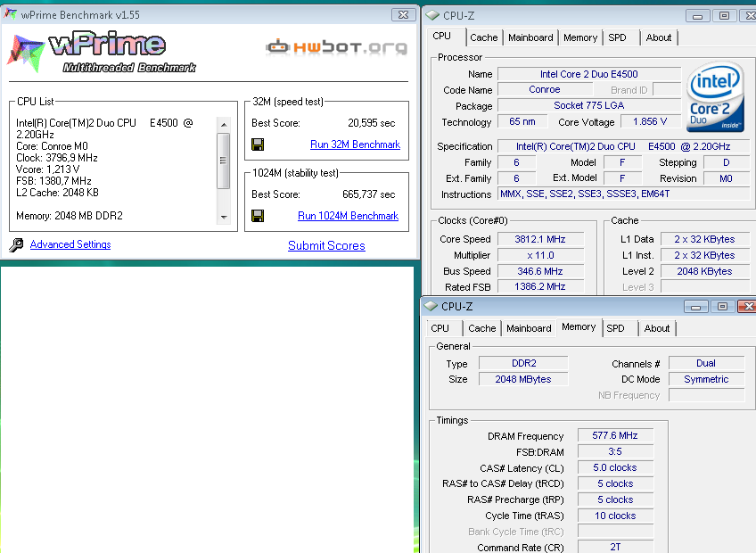Screen dimensions: 756x553
Task: Click CAS# Latency value '5.0 clocks'
Action: (x=615, y=467)
